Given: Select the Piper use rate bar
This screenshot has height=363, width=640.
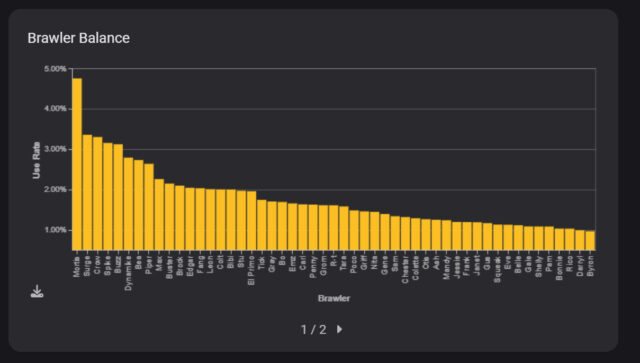Looking at the screenshot, I should [x=149, y=207].
